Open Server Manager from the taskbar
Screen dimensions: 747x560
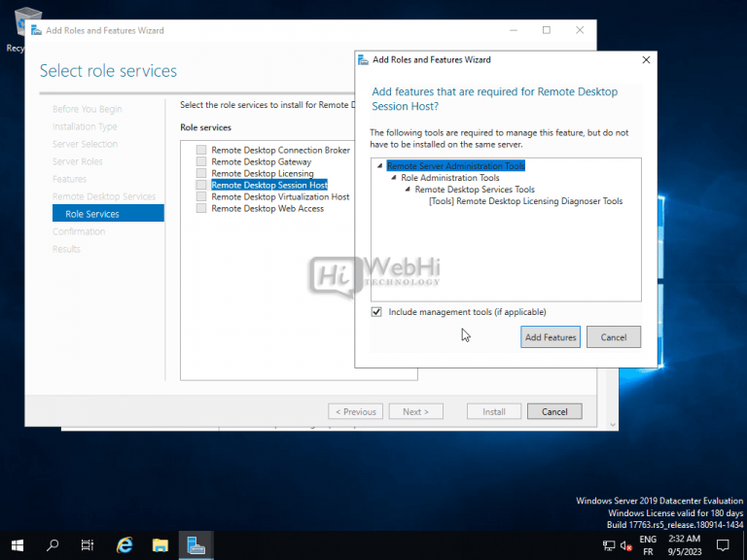(x=196, y=545)
